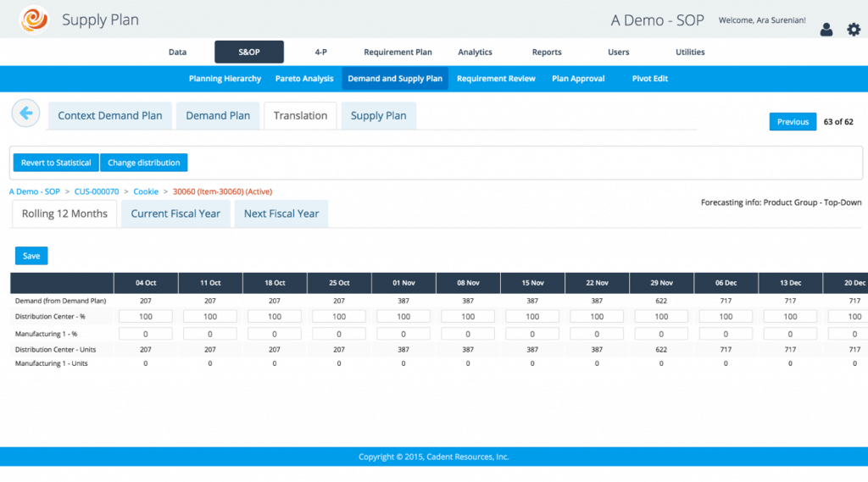The image size is (868, 482).
Task: Edit Manufacturing 1 % for 13 Dec
Action: coord(790,334)
